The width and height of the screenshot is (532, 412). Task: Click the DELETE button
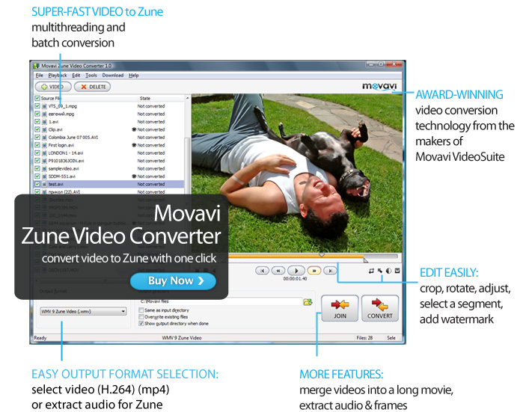[93, 87]
